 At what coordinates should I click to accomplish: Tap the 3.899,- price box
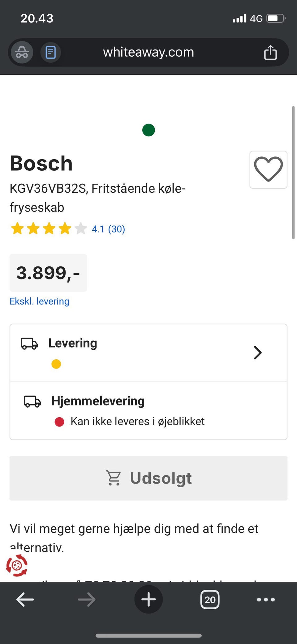pos(48,273)
